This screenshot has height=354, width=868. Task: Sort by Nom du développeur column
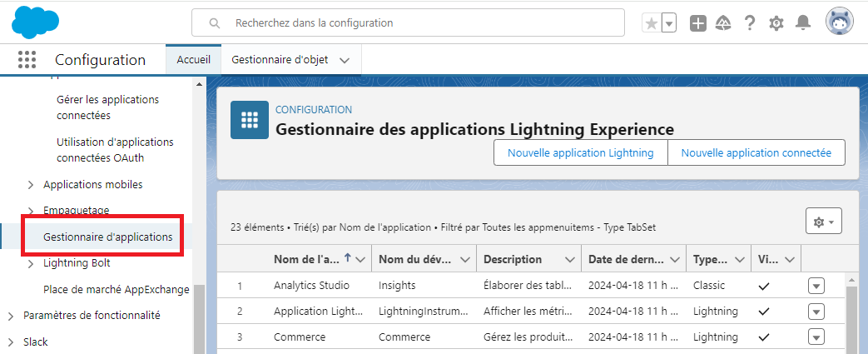416,259
